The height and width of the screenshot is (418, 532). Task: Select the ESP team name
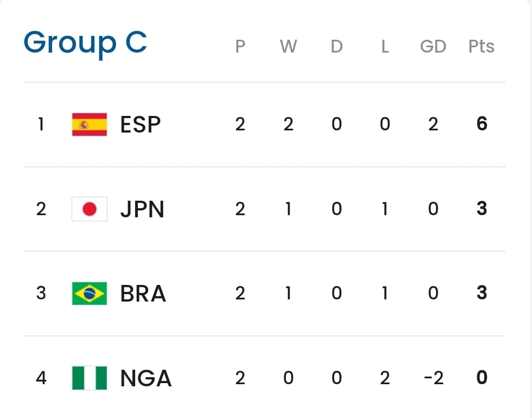(x=141, y=124)
